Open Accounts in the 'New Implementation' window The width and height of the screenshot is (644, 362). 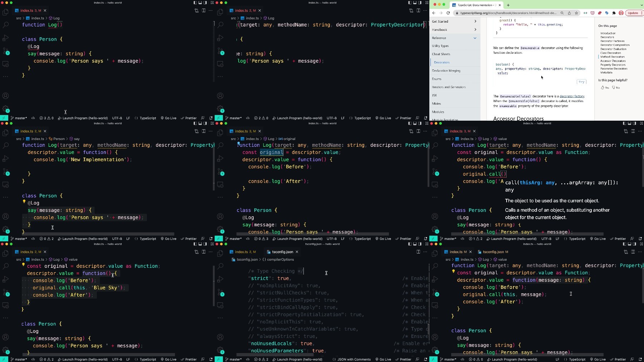(x=5, y=216)
